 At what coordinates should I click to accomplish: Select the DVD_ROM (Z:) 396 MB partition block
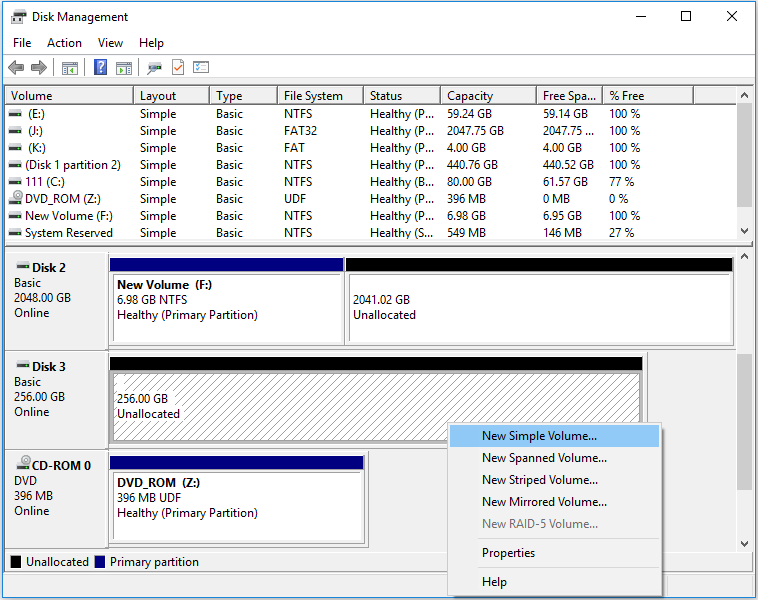tap(237, 498)
